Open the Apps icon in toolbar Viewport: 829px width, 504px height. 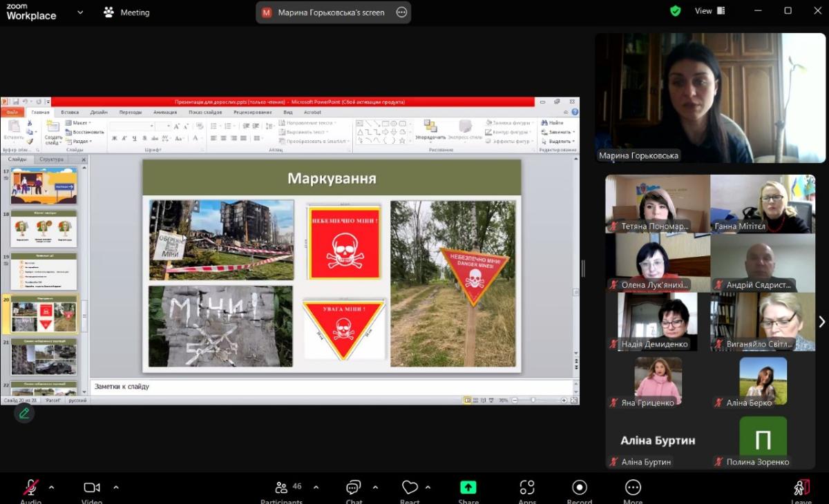[527, 487]
